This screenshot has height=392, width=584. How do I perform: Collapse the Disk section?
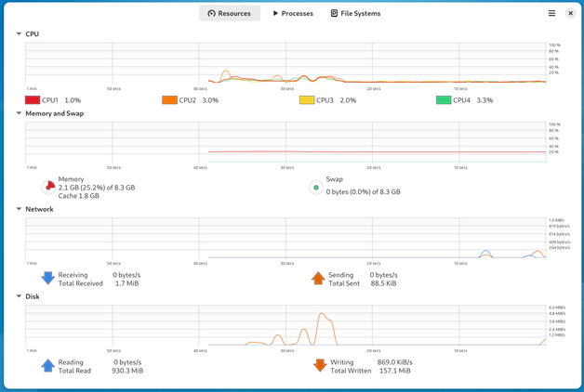[19, 296]
